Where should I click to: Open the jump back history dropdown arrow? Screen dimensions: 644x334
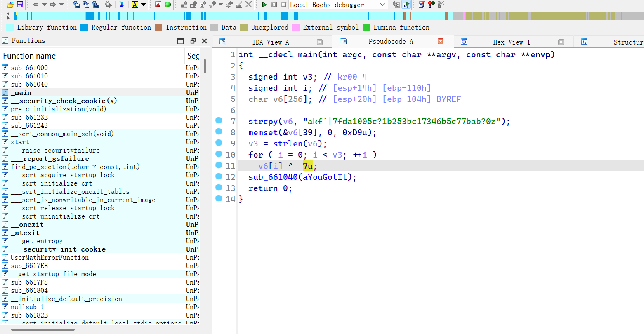coord(44,5)
